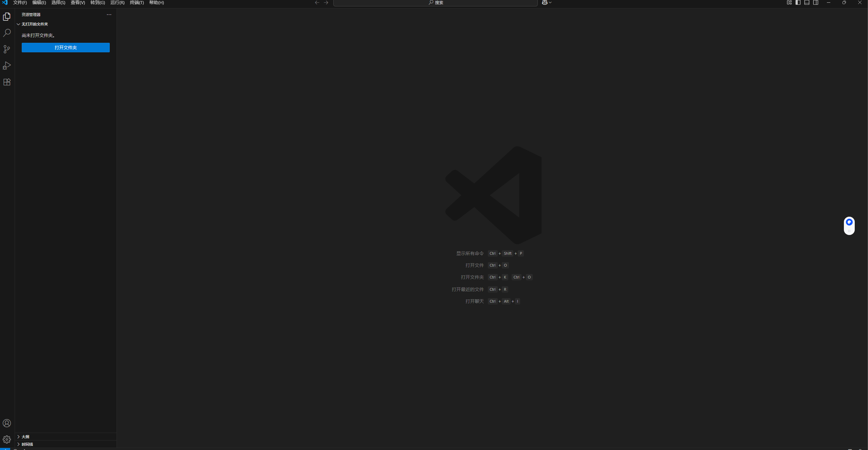Viewport: 868px width, 450px height.
Task: Open the Extensions view icon
Action: [x=7, y=82]
